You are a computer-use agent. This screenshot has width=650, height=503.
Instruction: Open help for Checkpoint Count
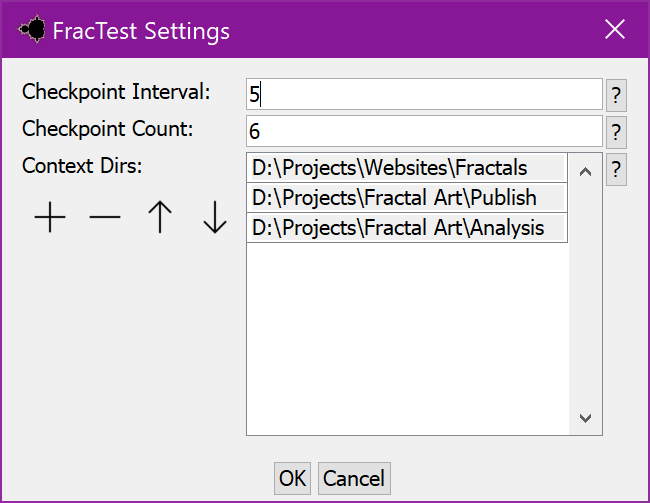click(x=616, y=132)
